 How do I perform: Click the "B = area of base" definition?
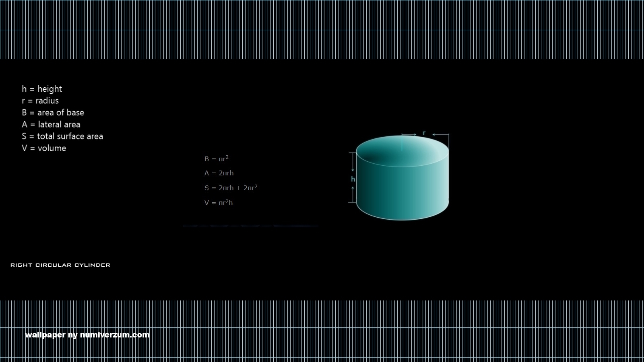[53, 113]
